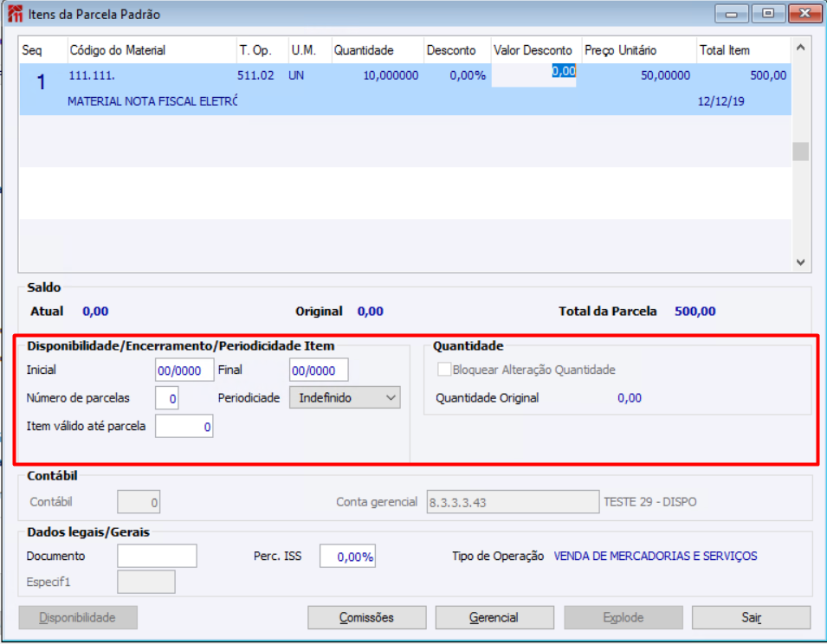Click the Número de parcelas field
827x644 pixels.
point(166,398)
